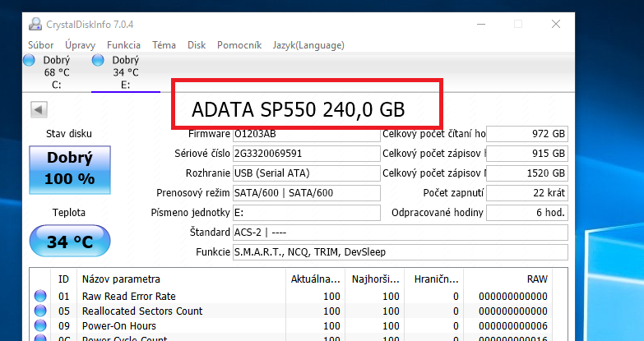Click the status orb for attribute 09
The width and height of the screenshot is (644, 341).
click(40, 325)
